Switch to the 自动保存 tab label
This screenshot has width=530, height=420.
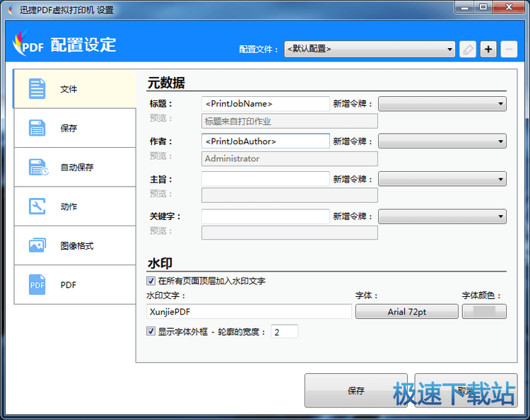(77, 168)
